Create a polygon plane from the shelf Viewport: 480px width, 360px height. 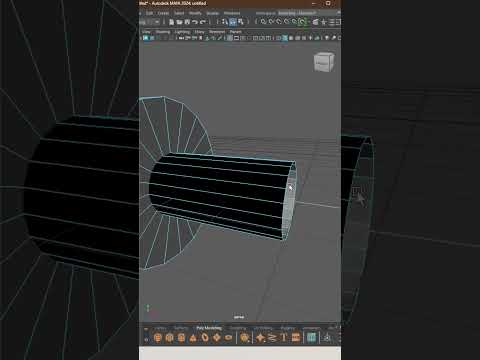tap(216, 338)
